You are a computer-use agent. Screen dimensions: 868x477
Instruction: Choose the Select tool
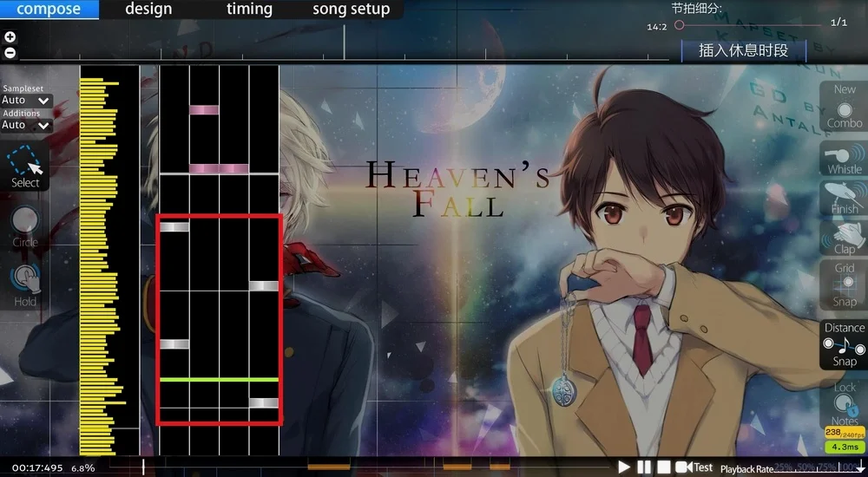click(25, 167)
